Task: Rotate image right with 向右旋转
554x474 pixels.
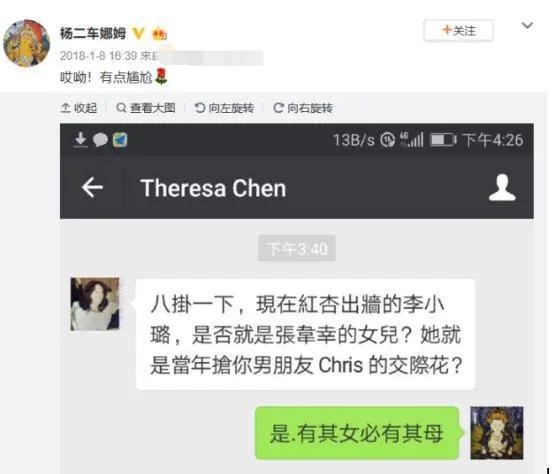Action: point(303,108)
